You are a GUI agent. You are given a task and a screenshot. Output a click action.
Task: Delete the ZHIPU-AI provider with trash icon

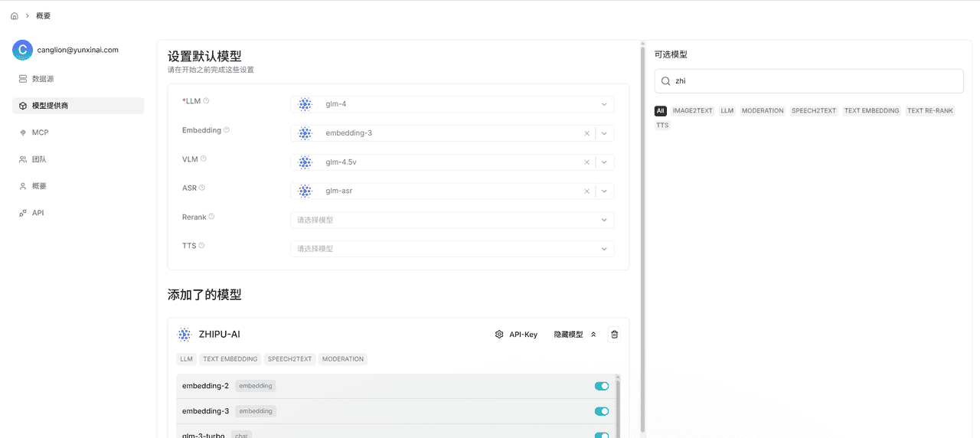(614, 335)
